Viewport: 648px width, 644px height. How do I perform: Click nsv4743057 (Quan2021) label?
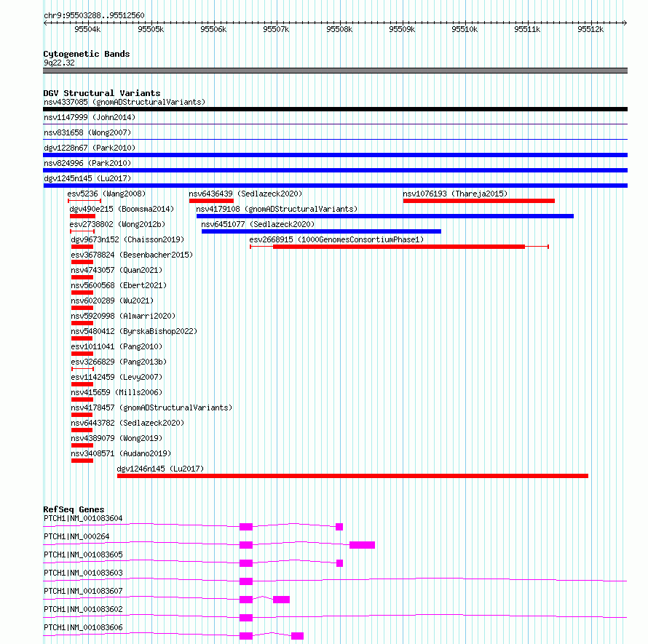pos(116,270)
